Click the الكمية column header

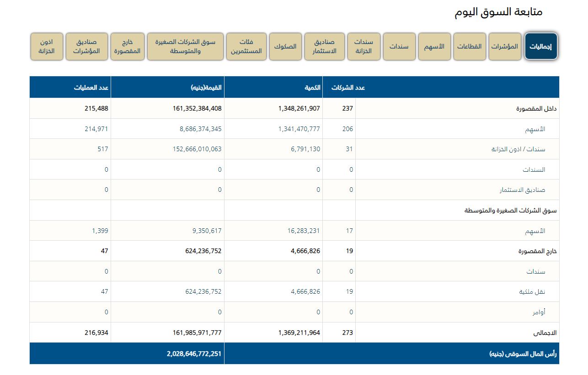pyautogui.click(x=312, y=87)
